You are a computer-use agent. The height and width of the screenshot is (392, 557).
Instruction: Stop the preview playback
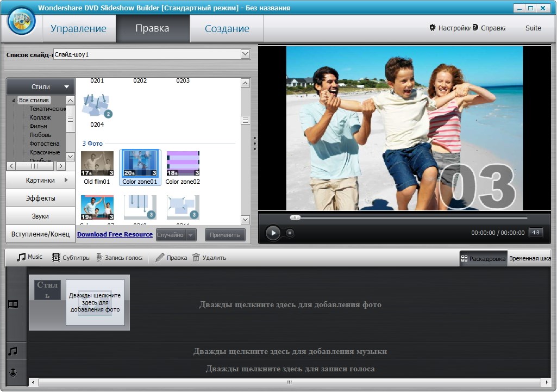[290, 233]
